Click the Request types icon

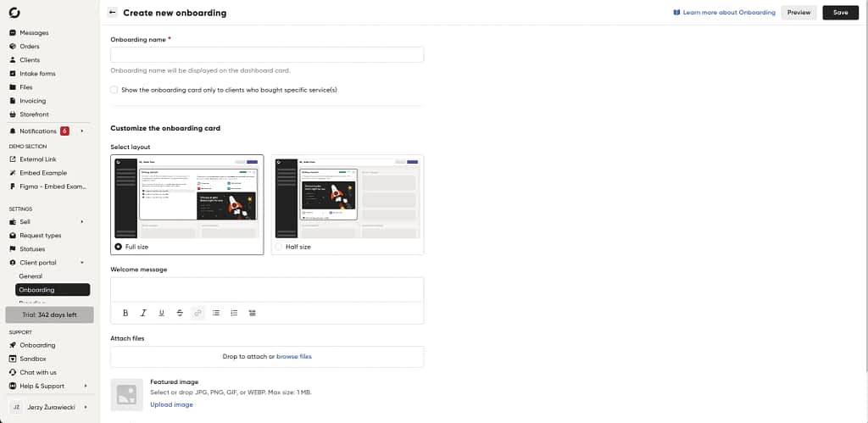pos(13,236)
